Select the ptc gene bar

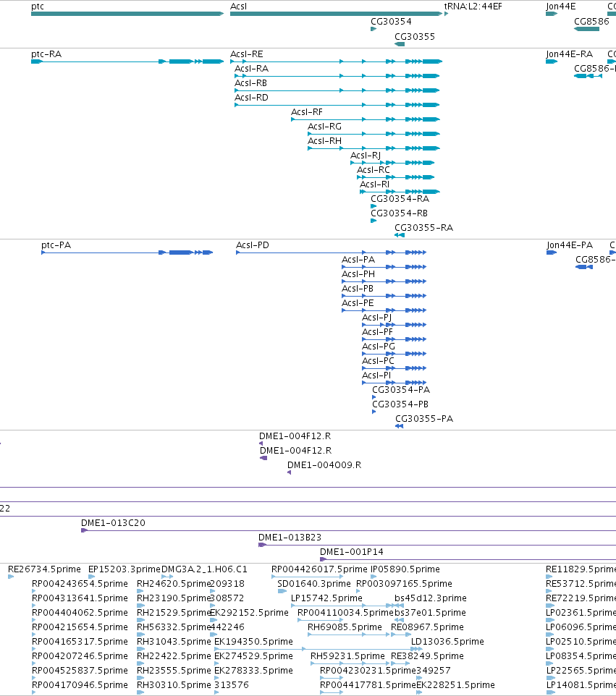point(127,14)
